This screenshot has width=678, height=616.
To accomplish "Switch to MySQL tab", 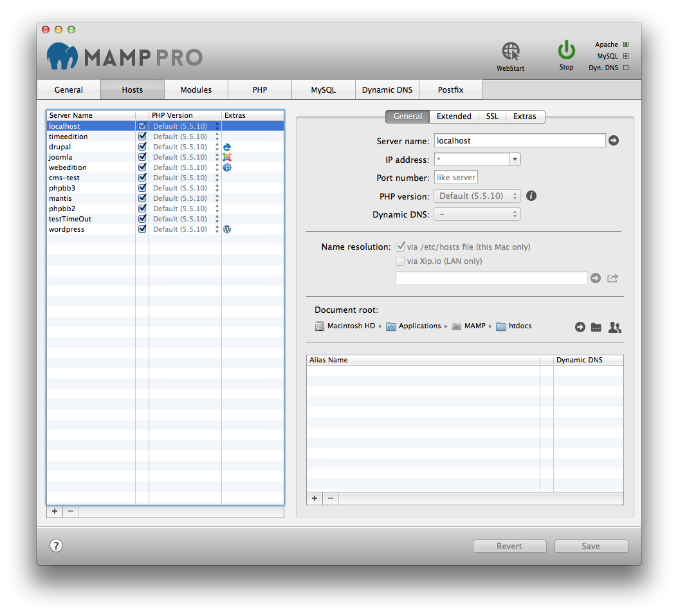I will (x=324, y=90).
